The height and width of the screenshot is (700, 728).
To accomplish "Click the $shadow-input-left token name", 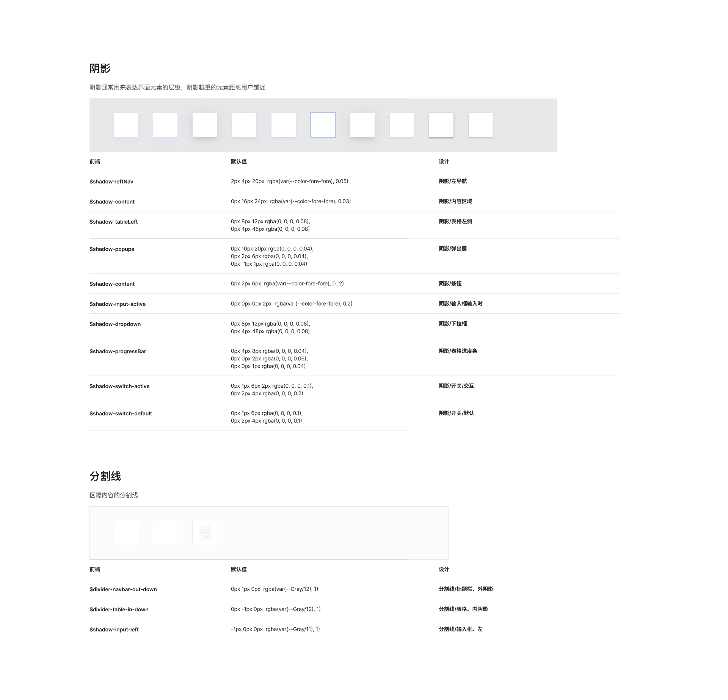I will click(114, 630).
